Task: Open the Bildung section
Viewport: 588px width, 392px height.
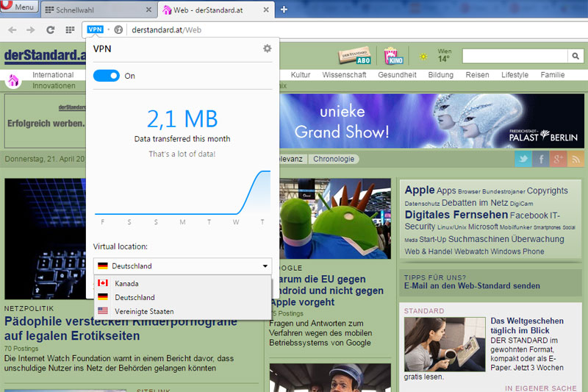Action: [440, 74]
